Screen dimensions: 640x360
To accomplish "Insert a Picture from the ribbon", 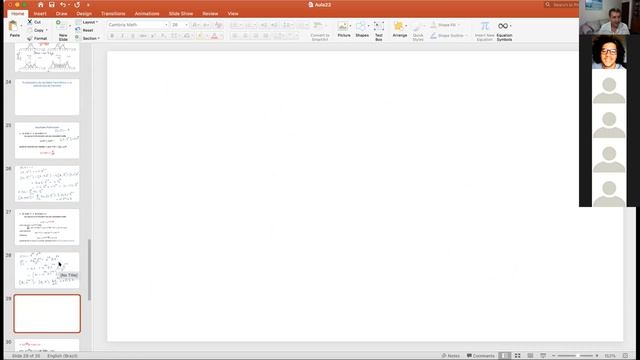I will pyautogui.click(x=344, y=29).
